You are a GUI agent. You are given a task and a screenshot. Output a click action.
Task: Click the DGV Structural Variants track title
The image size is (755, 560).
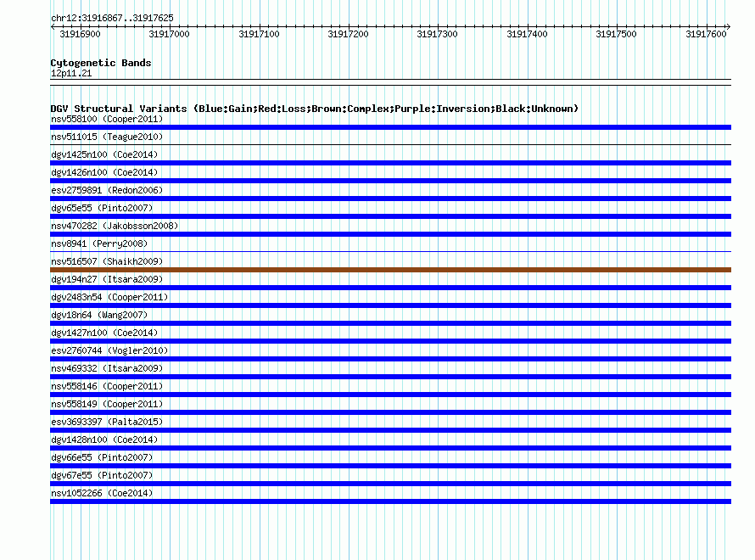click(x=315, y=109)
